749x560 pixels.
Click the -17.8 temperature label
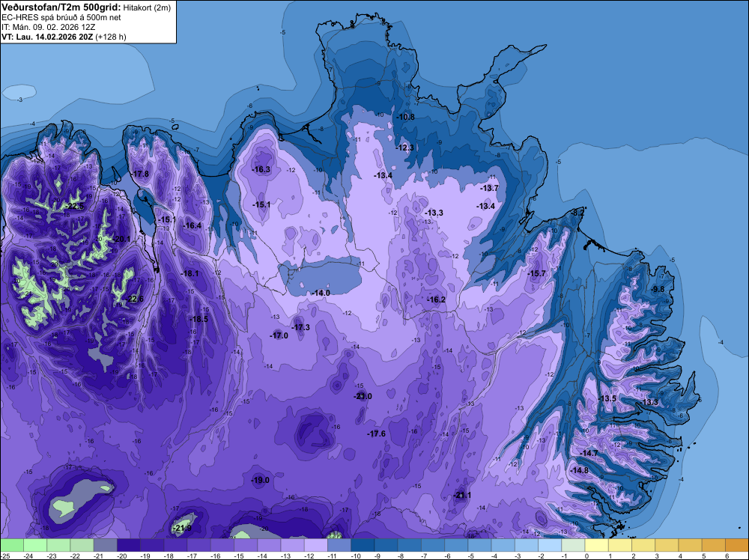click(141, 174)
